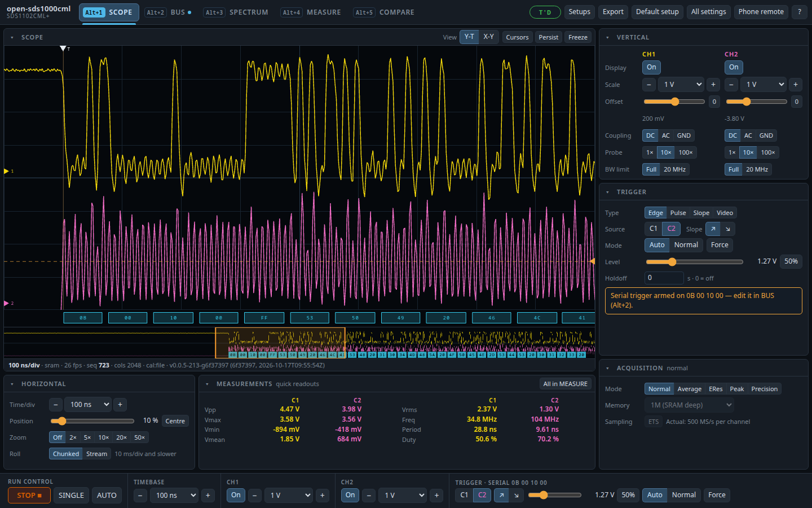Click the T'D trigger status indicator
This screenshot has height=508, width=812.
pos(545,12)
